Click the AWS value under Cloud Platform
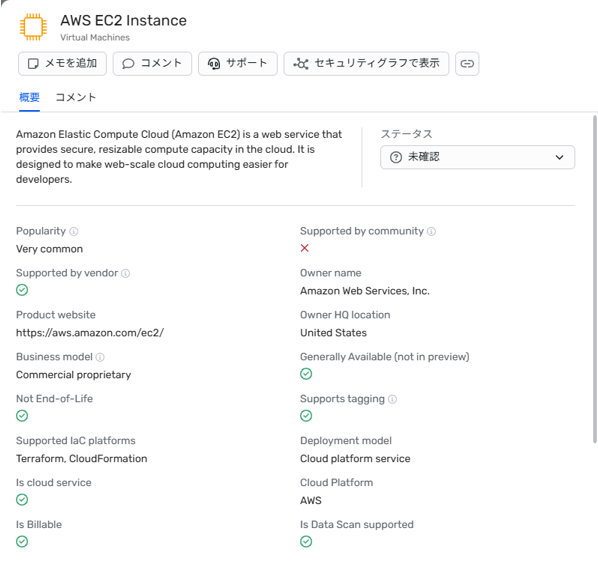Screen dimensions: 598x577 click(311, 501)
